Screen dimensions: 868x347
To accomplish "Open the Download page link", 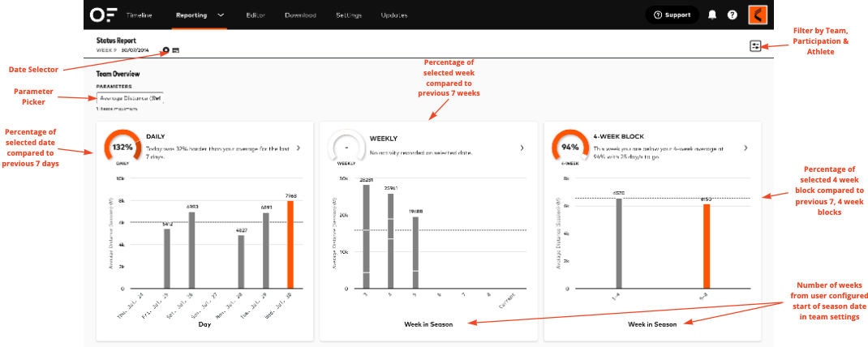I will (x=300, y=15).
